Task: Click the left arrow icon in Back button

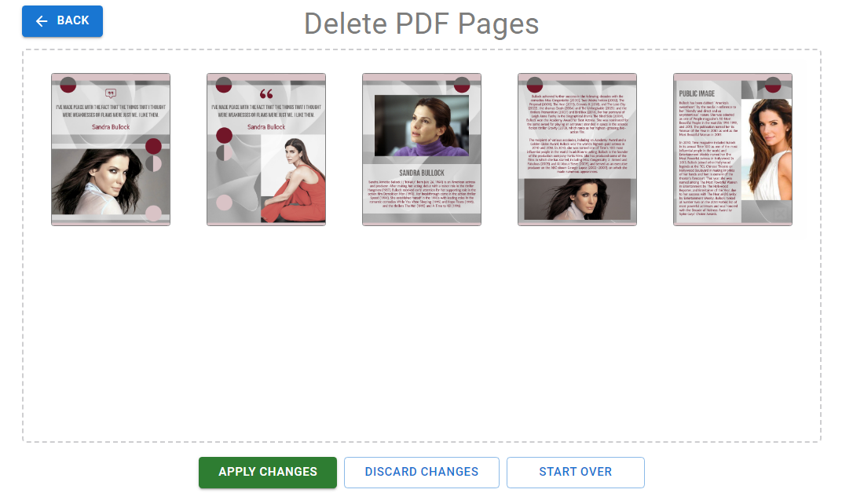Action: [x=42, y=21]
